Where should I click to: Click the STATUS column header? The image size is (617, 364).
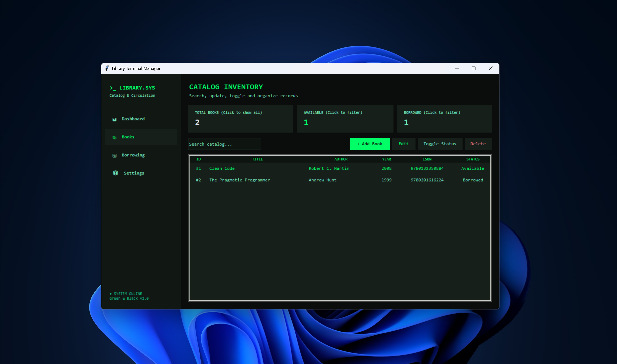pos(473,159)
